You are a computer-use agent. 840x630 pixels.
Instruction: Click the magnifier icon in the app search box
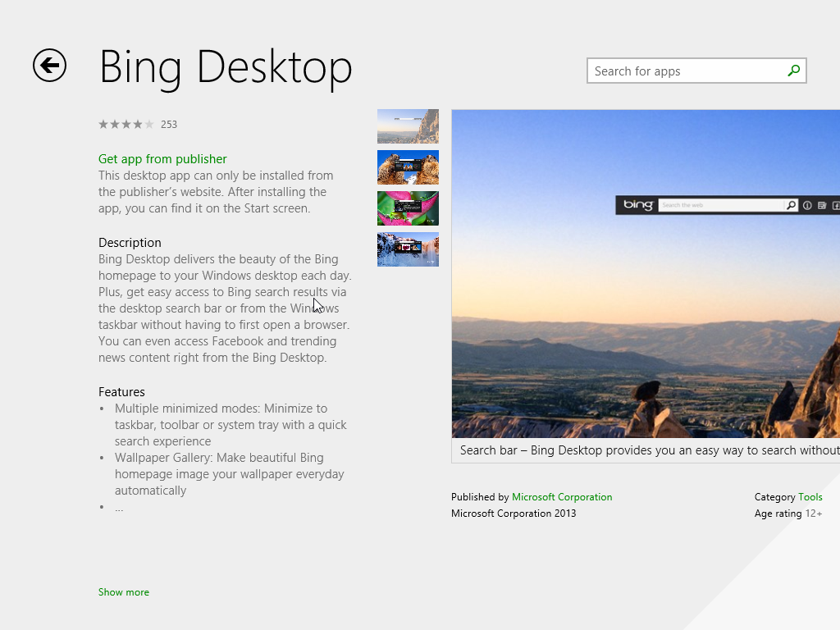792,71
